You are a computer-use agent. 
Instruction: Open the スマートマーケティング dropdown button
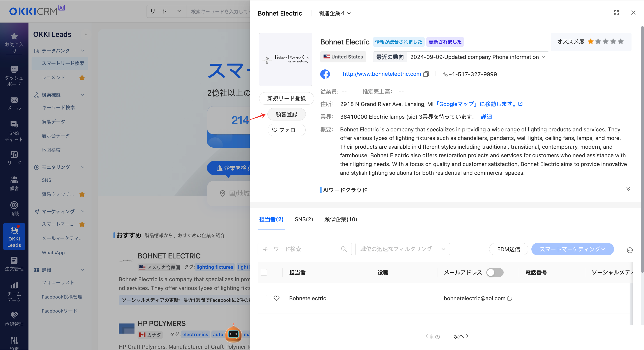573,249
